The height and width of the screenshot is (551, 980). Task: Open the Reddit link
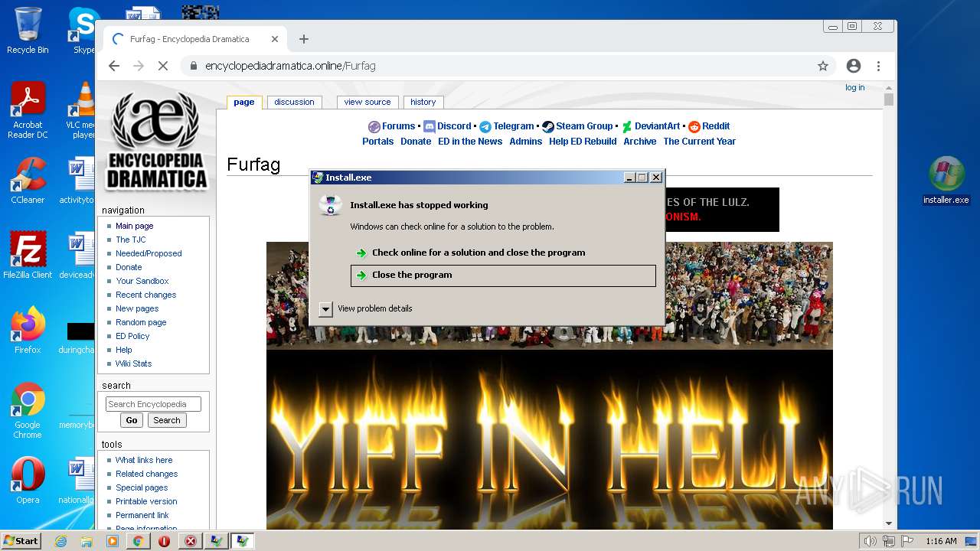716,126
